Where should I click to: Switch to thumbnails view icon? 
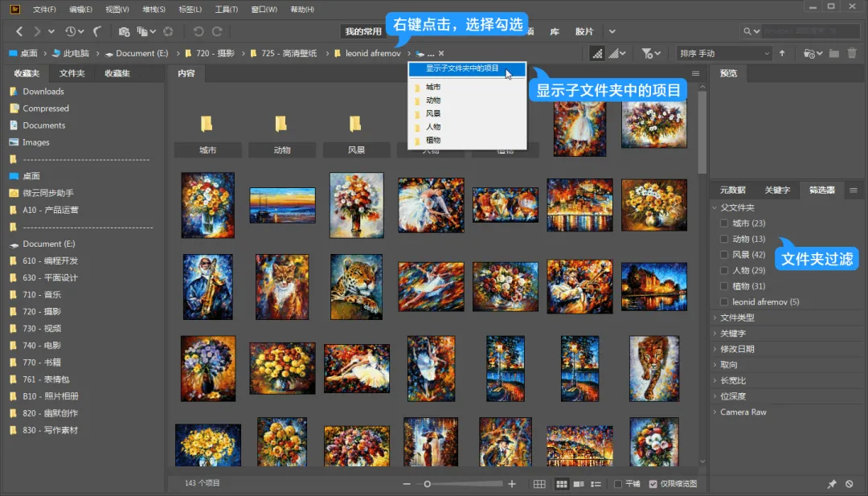pos(561,484)
